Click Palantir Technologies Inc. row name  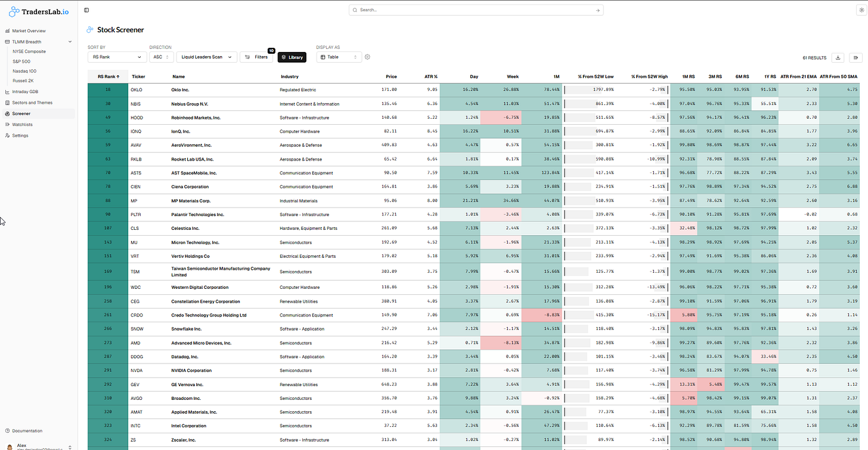pos(198,214)
